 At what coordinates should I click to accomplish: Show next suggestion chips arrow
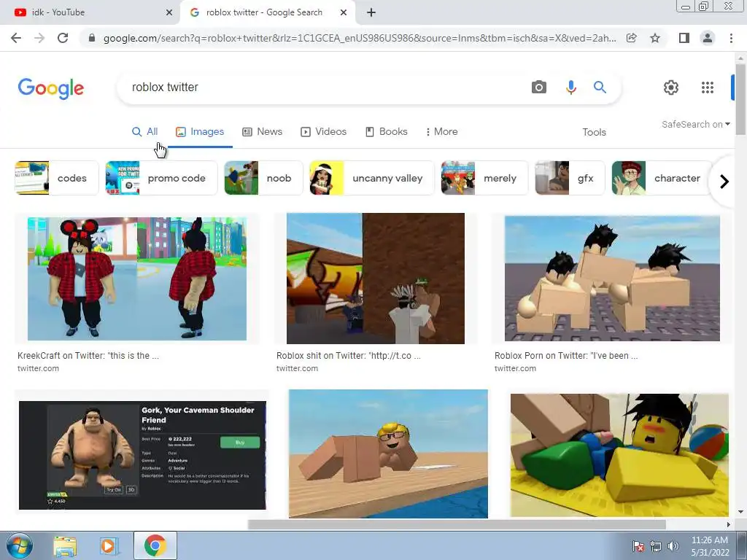tap(724, 182)
